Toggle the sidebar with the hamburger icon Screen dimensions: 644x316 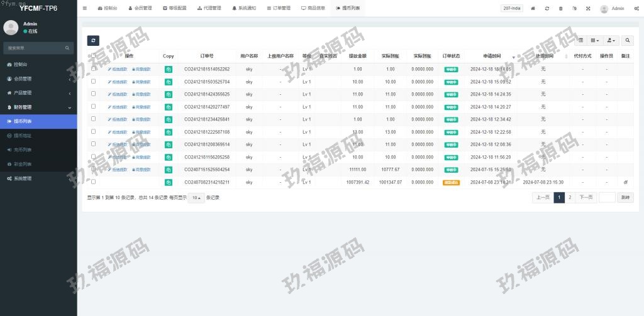pyautogui.click(x=85, y=9)
